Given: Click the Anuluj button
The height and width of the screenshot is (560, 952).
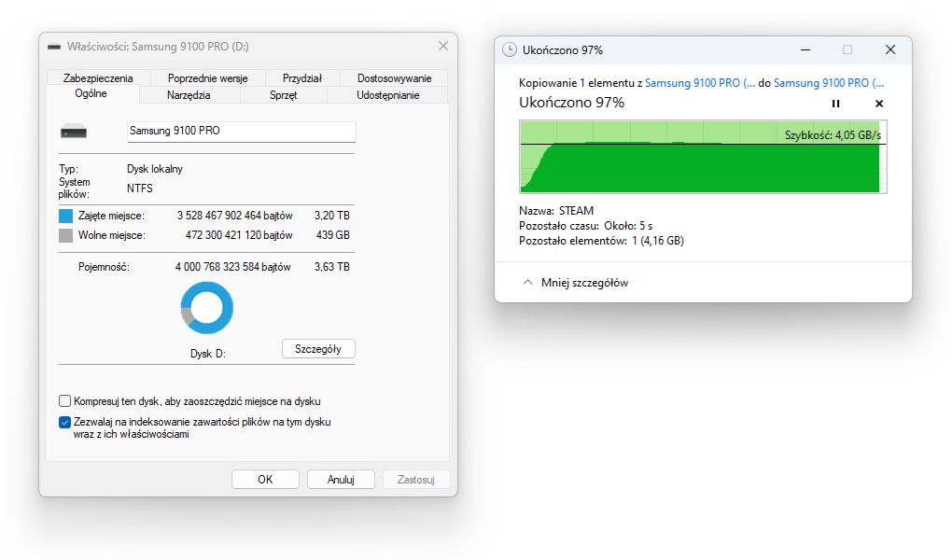Looking at the screenshot, I should [x=341, y=479].
